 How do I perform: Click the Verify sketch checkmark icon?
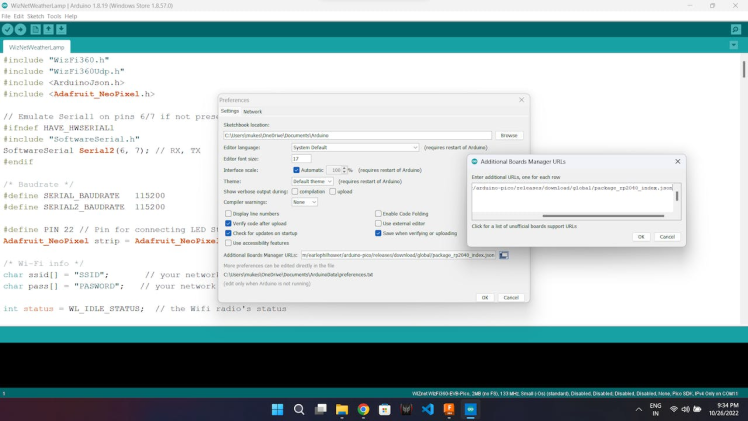coord(8,30)
